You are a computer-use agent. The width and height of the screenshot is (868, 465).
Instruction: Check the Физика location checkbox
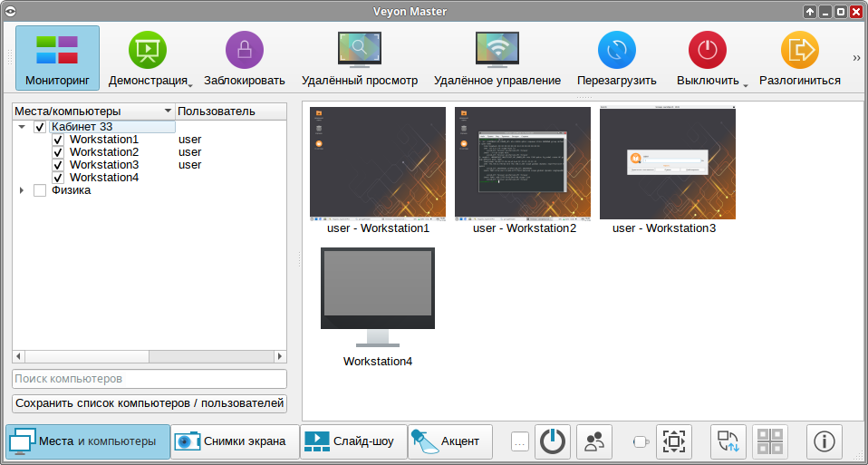[39, 191]
